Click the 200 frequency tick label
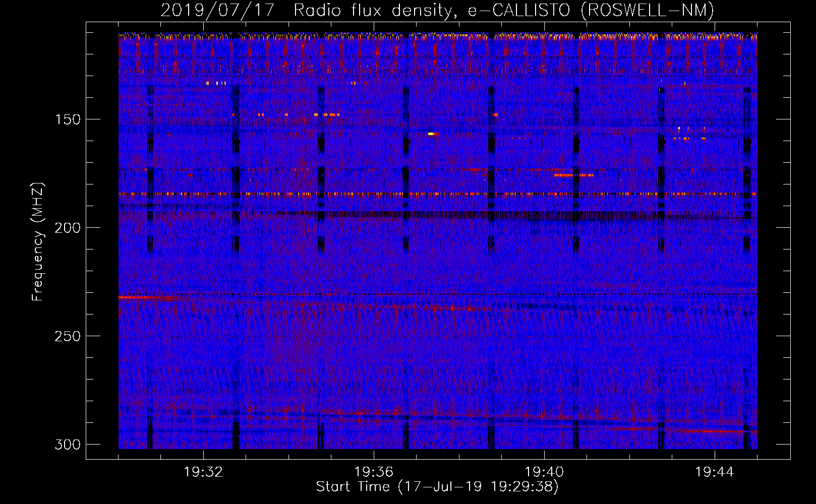Image resolution: width=816 pixels, height=504 pixels. pos(68,228)
